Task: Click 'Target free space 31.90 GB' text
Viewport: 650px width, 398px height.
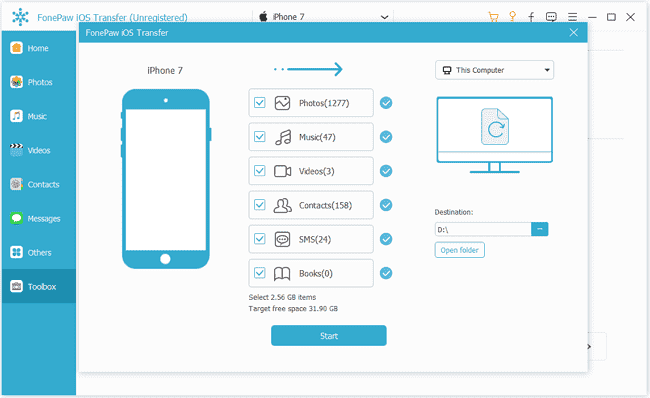Action: [x=293, y=308]
